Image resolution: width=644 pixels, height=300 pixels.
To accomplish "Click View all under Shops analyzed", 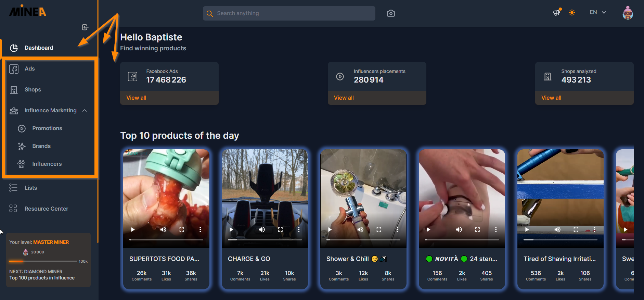I will (551, 98).
